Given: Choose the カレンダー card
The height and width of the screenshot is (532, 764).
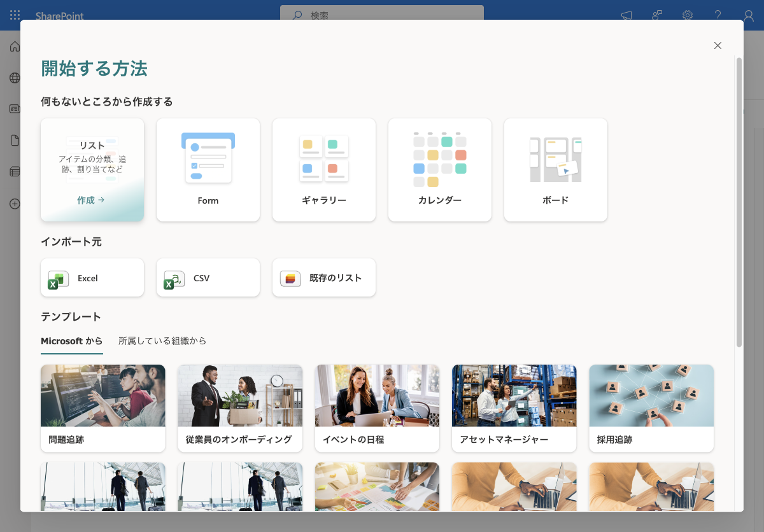Looking at the screenshot, I should pyautogui.click(x=440, y=170).
